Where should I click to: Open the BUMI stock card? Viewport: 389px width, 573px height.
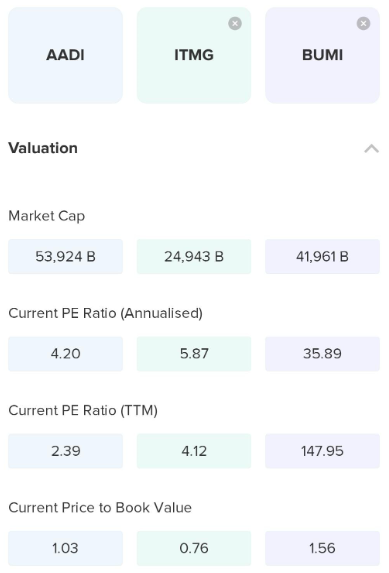pyautogui.click(x=322, y=55)
